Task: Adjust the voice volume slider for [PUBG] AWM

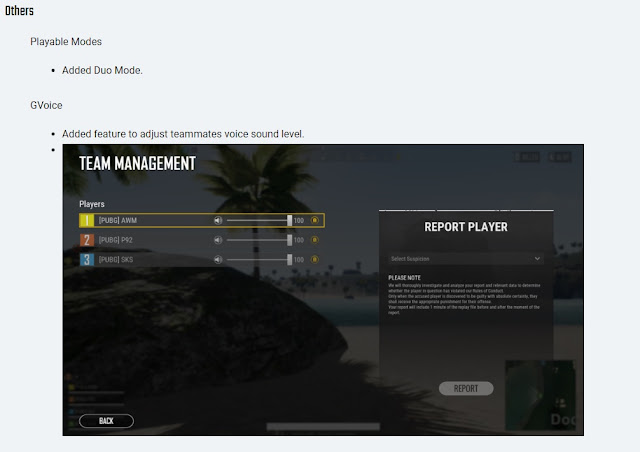Action: coord(259,220)
